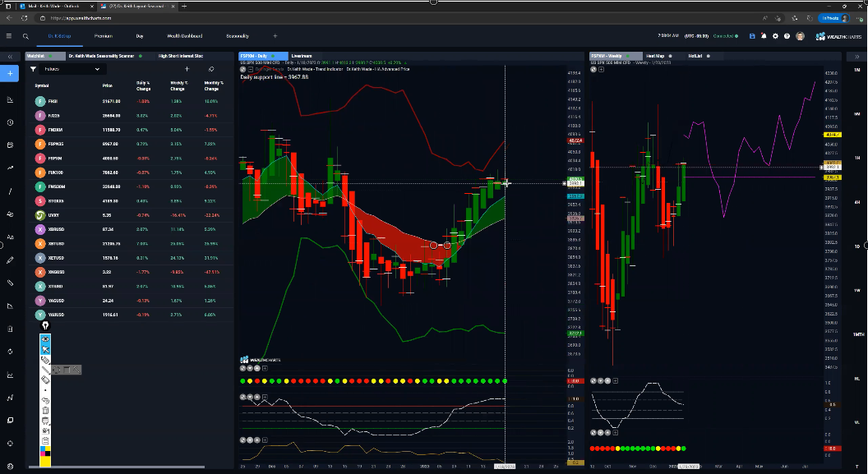Select the arrow cursor tool in the annotation toolbar
This screenshot has height=474, width=868.
tap(45, 349)
